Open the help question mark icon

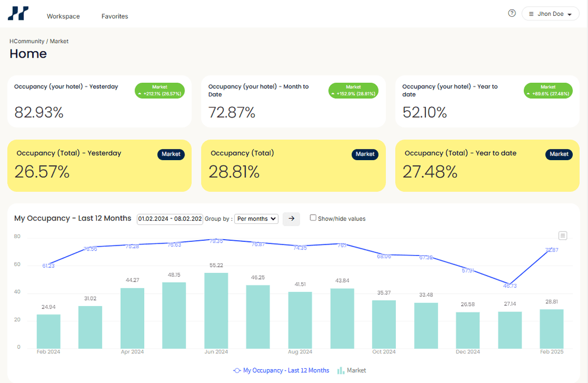point(512,14)
